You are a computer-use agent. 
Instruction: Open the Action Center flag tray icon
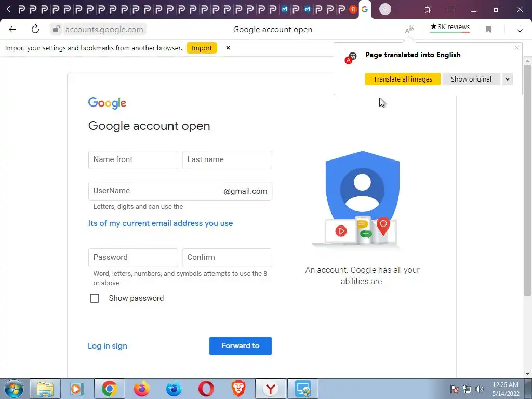click(455, 389)
